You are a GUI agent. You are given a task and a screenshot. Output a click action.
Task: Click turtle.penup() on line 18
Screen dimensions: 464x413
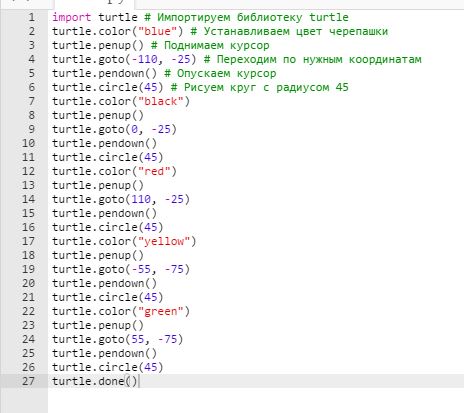point(98,255)
